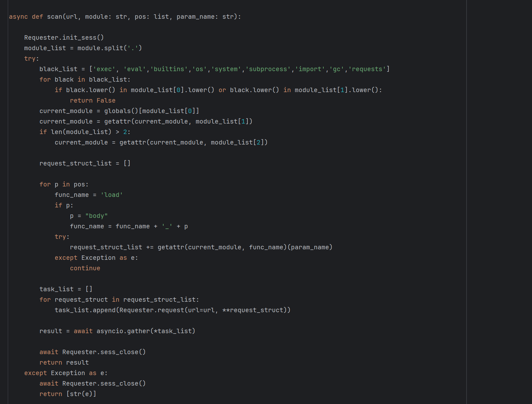The width and height of the screenshot is (532, 404).
Task: Click the scan function name in definition
Action: click(x=55, y=17)
